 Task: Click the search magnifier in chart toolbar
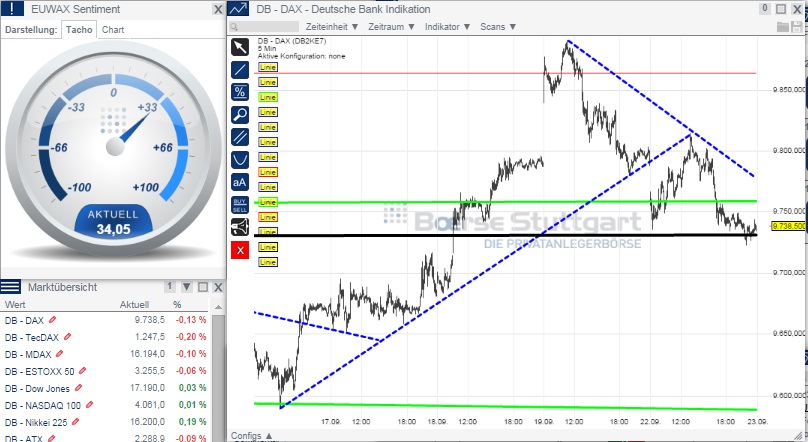click(234, 27)
